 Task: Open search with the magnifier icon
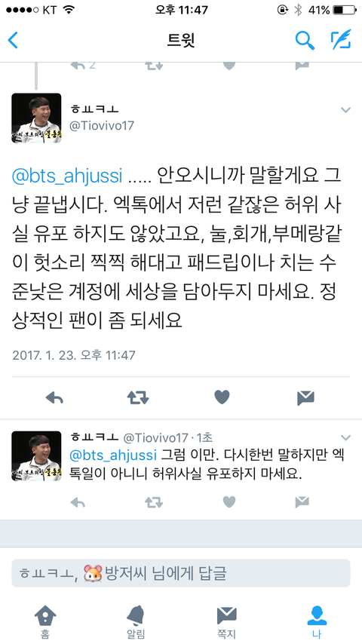click(x=305, y=40)
